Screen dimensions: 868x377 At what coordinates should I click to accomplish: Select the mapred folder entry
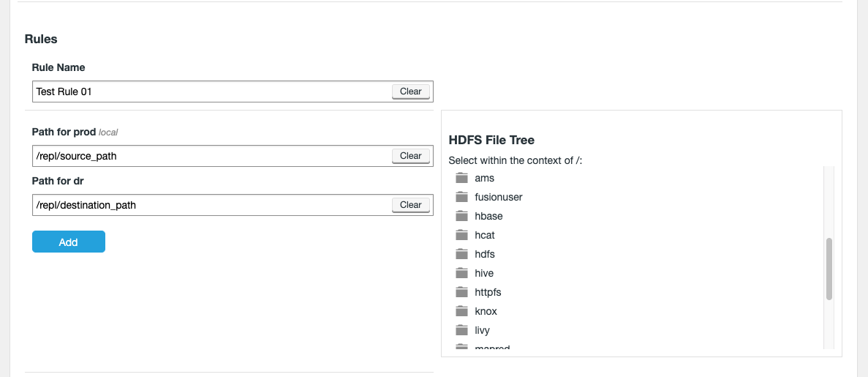(x=491, y=348)
